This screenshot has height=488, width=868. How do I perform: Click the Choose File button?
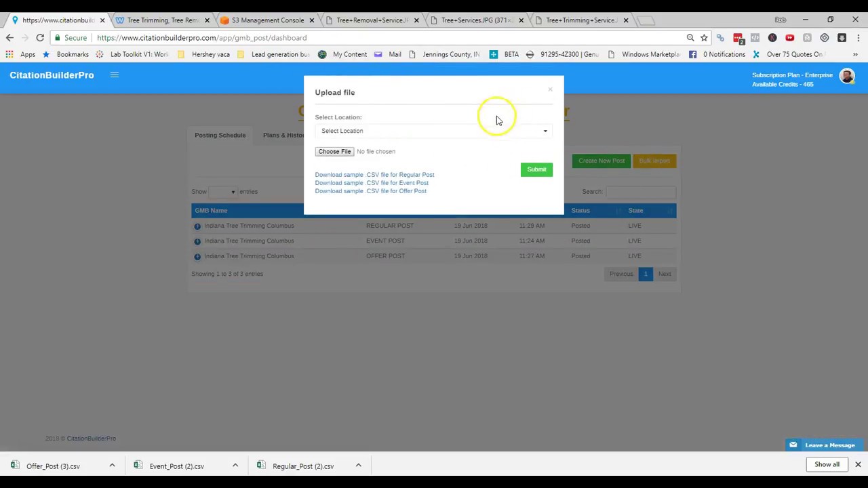(334, 151)
